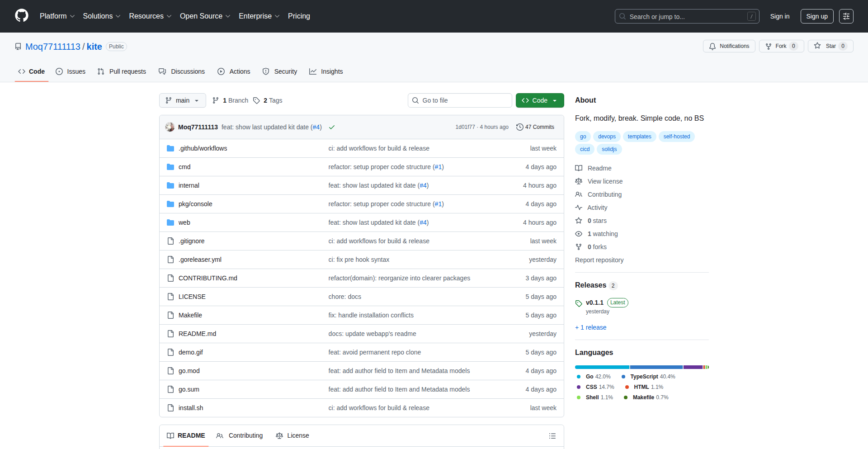Image resolution: width=868 pixels, height=449 pixels.
Task: Star the kite repository
Action: click(x=826, y=46)
